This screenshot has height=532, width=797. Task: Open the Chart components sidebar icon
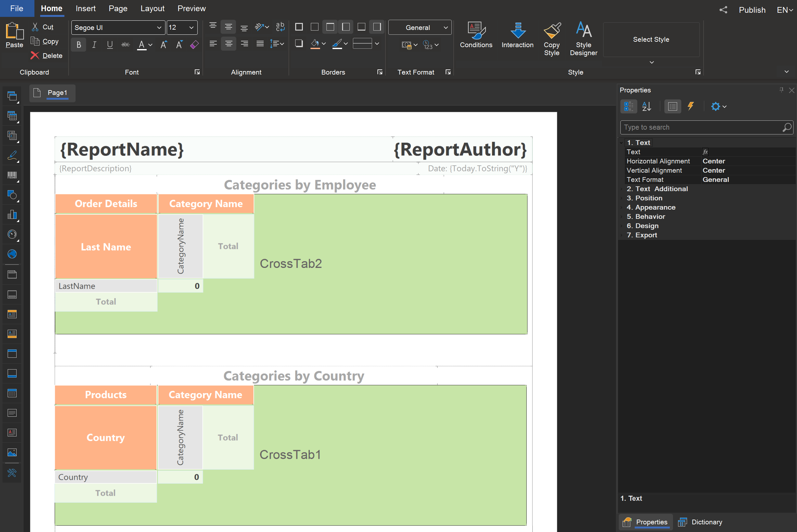click(x=12, y=214)
